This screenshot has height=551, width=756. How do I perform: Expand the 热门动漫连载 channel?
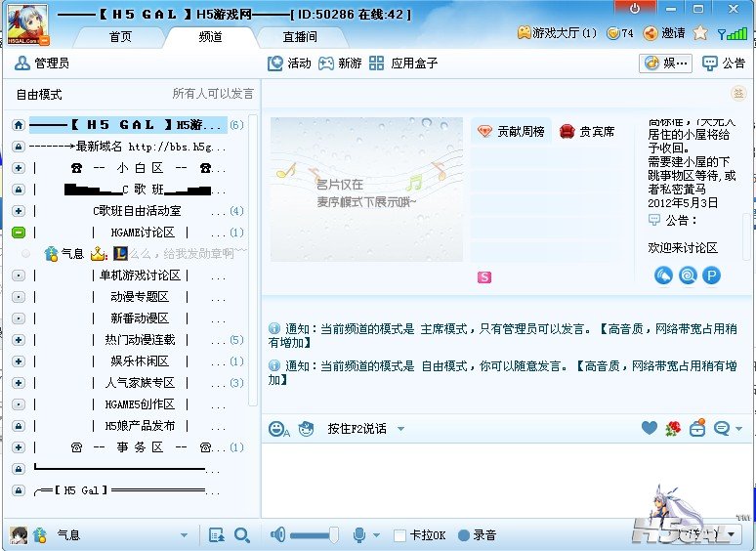pos(19,340)
